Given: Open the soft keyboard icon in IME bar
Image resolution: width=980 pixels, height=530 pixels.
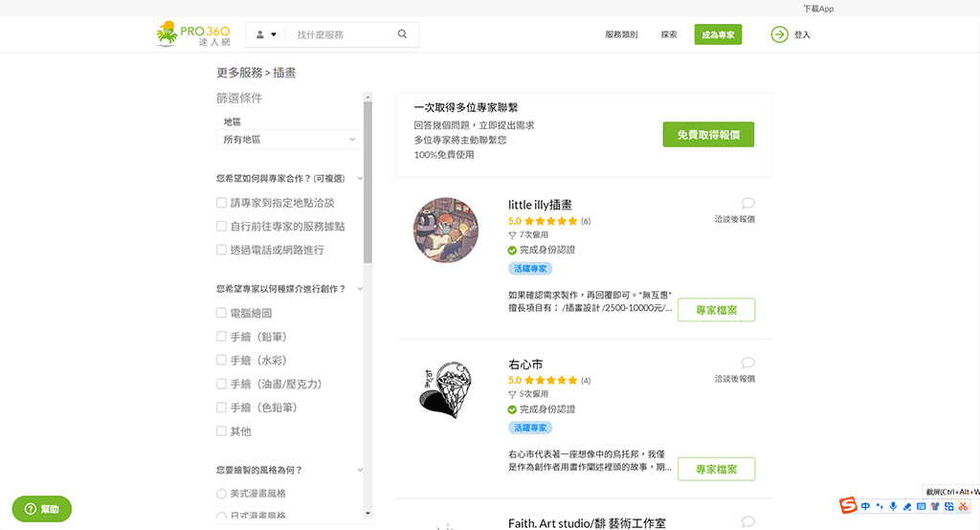Looking at the screenshot, I should point(921,506).
